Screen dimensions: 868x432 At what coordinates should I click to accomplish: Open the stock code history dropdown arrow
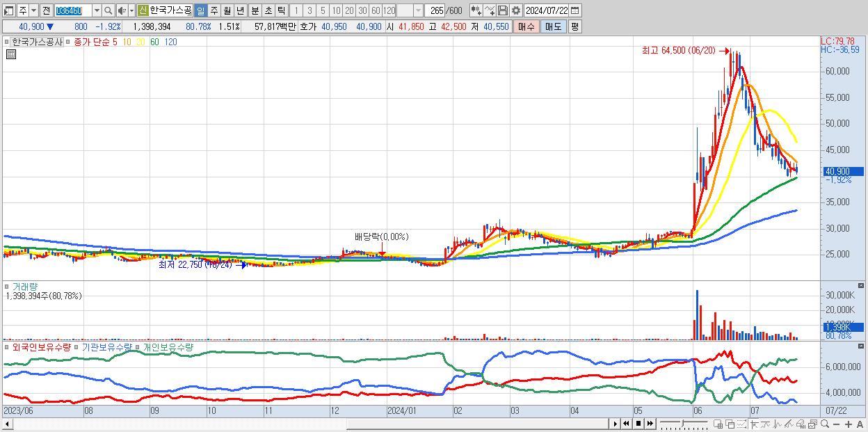(x=97, y=10)
